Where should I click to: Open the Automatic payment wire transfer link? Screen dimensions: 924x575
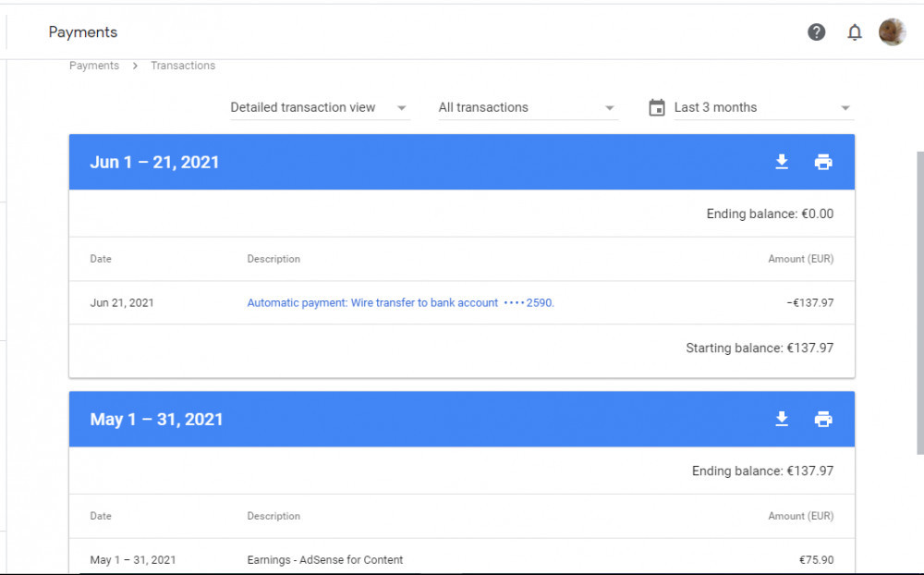point(400,302)
